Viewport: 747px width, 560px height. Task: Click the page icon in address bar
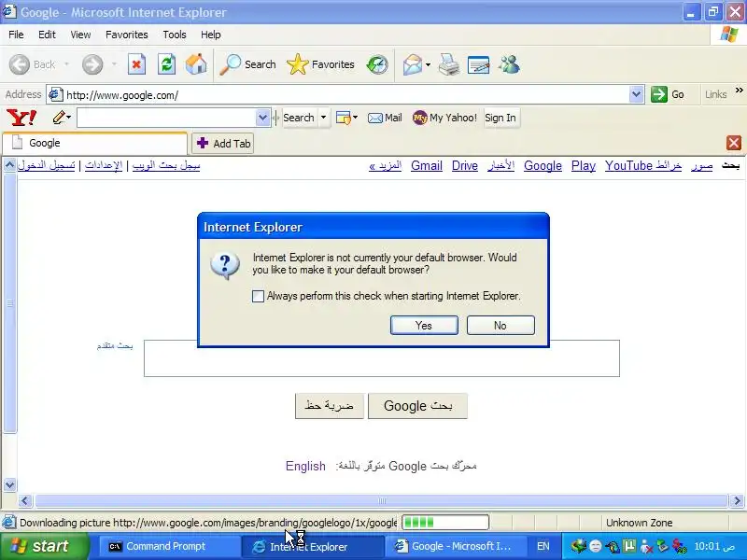(x=56, y=95)
